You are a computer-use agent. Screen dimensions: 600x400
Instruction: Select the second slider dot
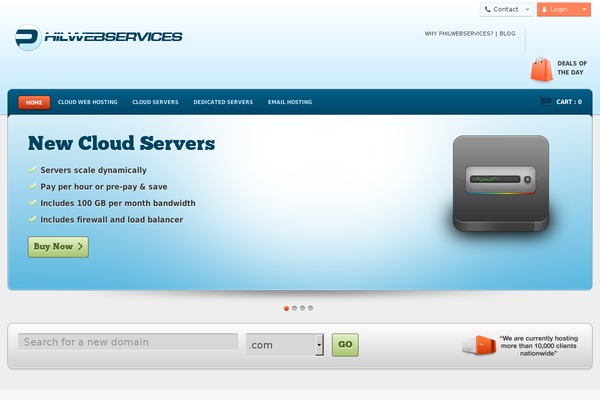(x=294, y=308)
